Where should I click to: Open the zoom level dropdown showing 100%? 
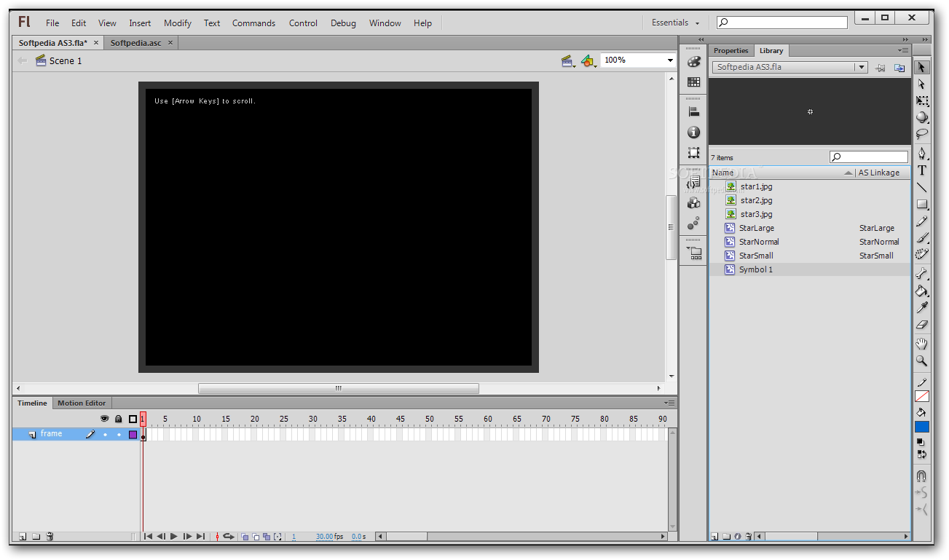pos(669,60)
